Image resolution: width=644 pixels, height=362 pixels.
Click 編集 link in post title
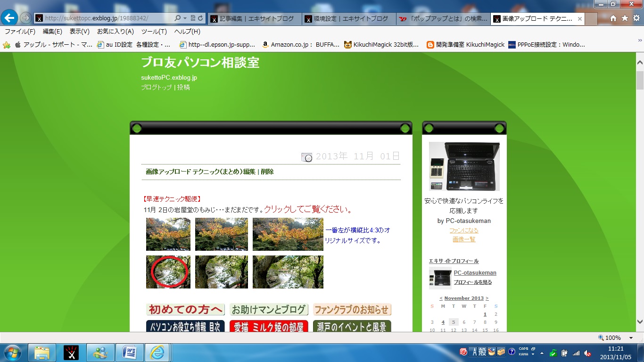click(249, 172)
